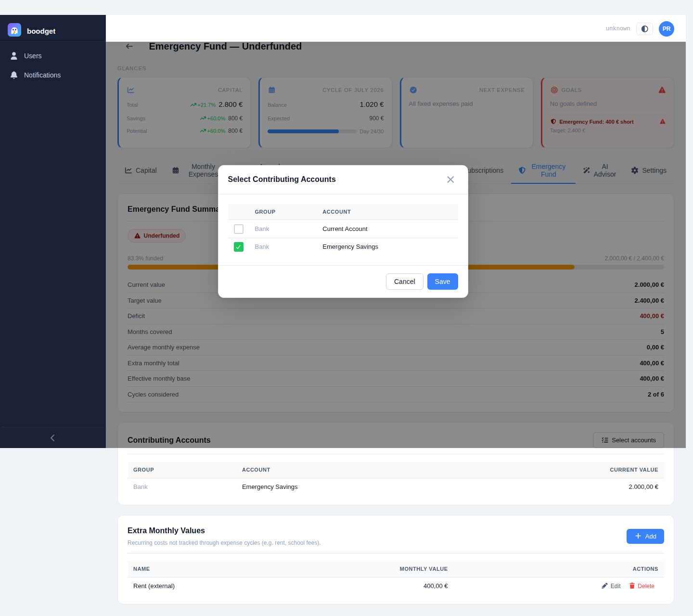Image resolution: width=693 pixels, height=616 pixels.
Task: Check the Current Account checkbox
Action: pos(239,229)
